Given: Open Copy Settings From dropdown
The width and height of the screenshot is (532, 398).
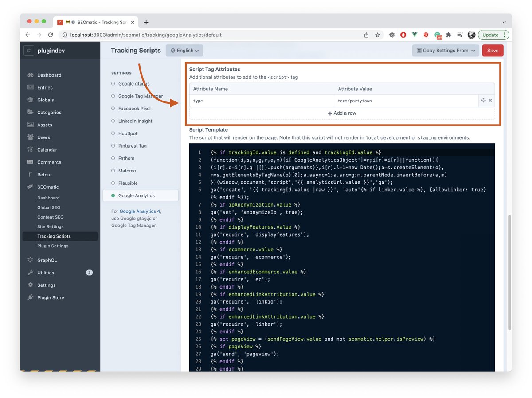Looking at the screenshot, I should [x=446, y=51].
